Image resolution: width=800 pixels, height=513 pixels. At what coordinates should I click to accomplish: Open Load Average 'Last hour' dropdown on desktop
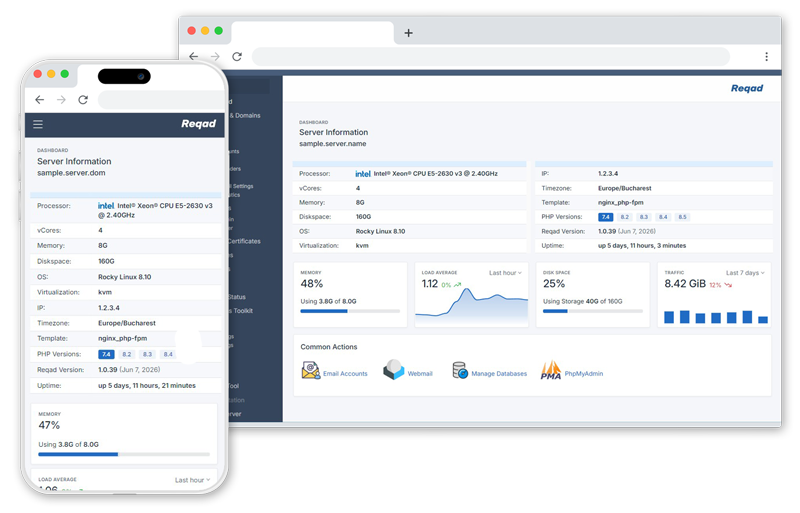[505, 273]
